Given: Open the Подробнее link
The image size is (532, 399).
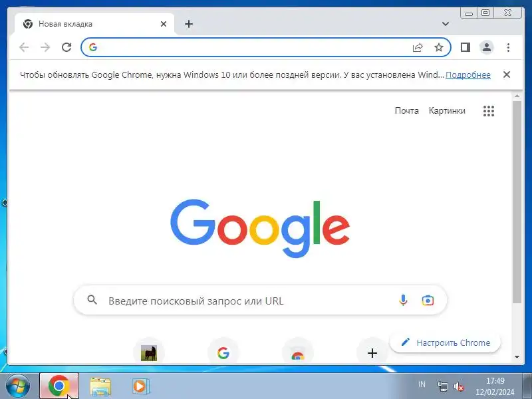Looking at the screenshot, I should point(468,74).
